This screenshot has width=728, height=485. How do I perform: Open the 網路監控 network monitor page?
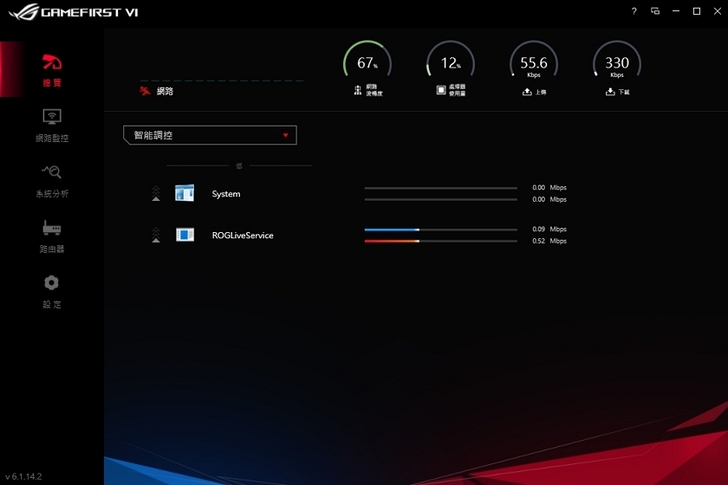point(52,125)
